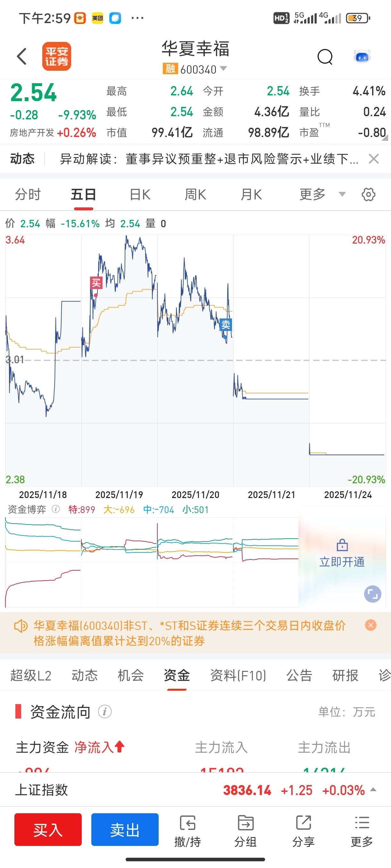Dismiss the 动态 news banner
The width and height of the screenshot is (391, 868).
pos(374,159)
